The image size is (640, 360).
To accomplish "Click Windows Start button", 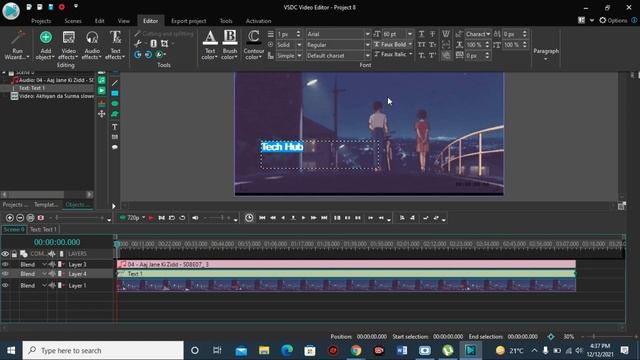I will pyautogui.click(x=11, y=350).
